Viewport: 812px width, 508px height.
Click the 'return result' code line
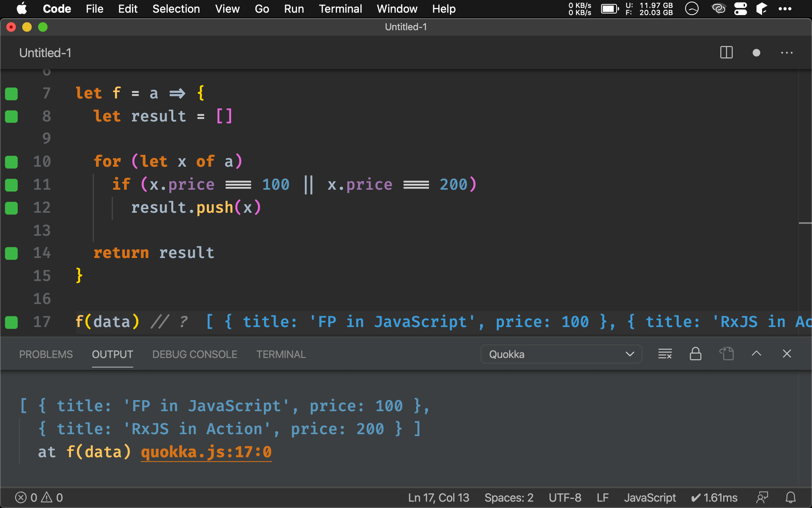tap(154, 253)
